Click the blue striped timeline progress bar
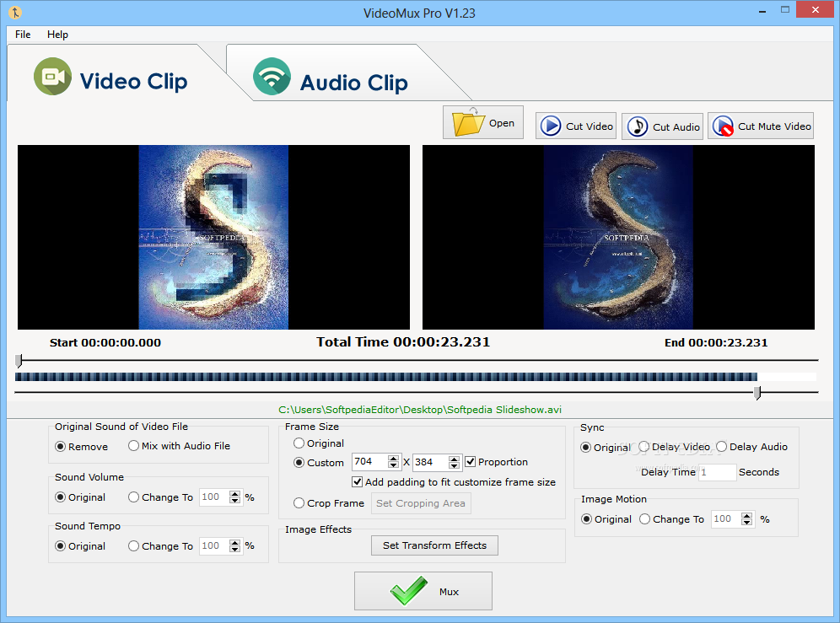Viewport: 840px width, 623px height. tap(386, 377)
